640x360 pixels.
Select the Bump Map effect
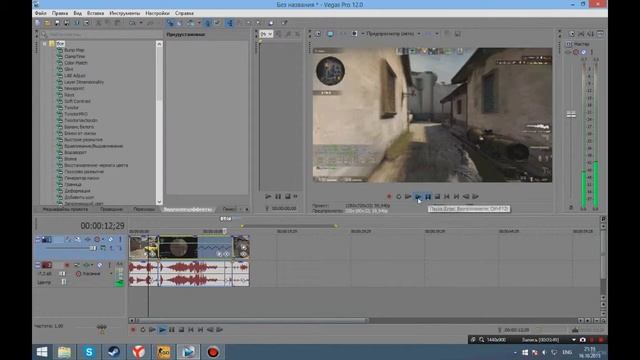pos(74,50)
